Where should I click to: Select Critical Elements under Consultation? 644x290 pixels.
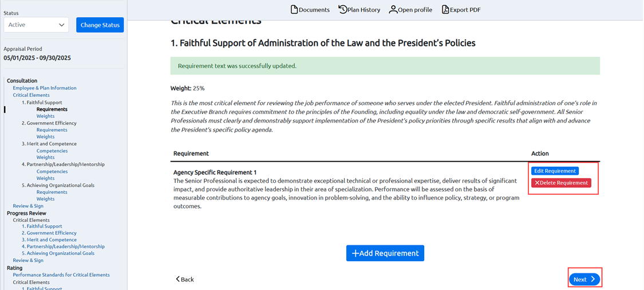pos(31,95)
